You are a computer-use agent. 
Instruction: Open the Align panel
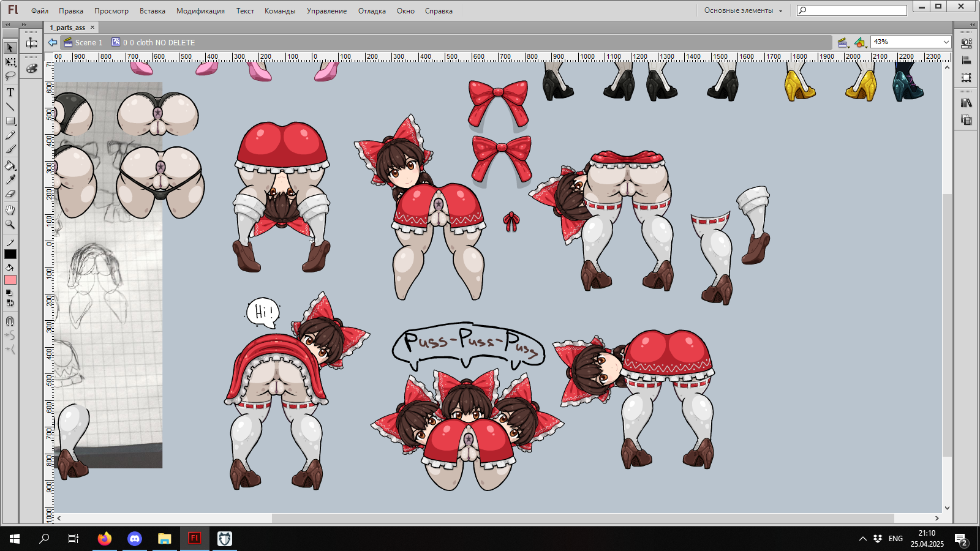967,60
